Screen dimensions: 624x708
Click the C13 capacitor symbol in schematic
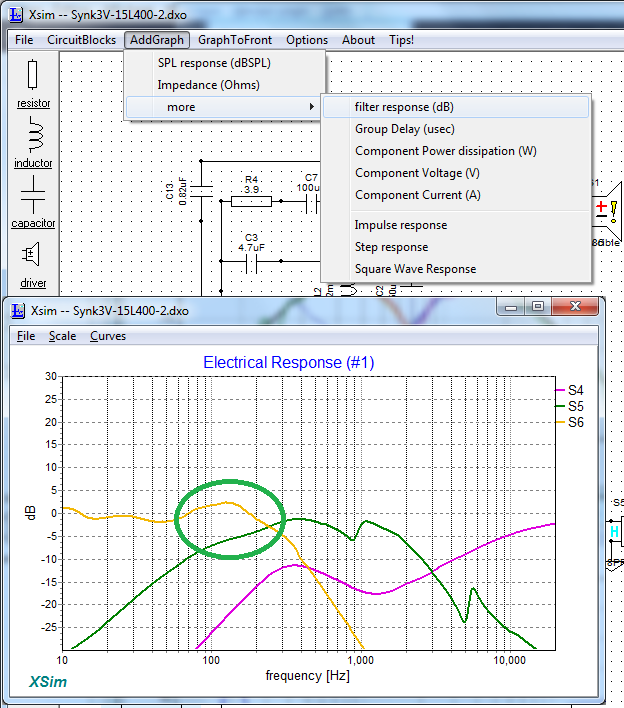pos(201,191)
